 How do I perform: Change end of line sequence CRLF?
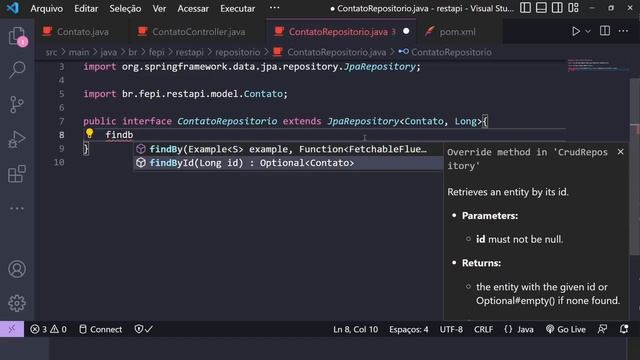(483, 329)
